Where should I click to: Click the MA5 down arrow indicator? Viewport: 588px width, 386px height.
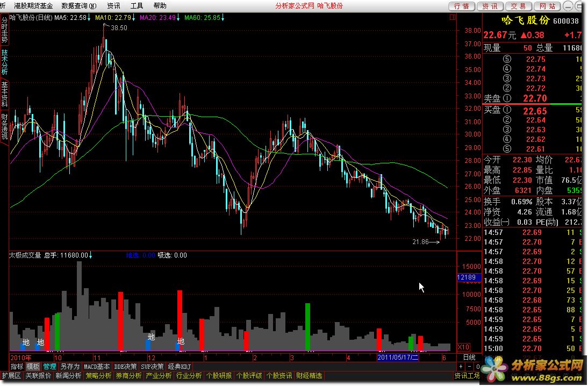click(x=89, y=18)
